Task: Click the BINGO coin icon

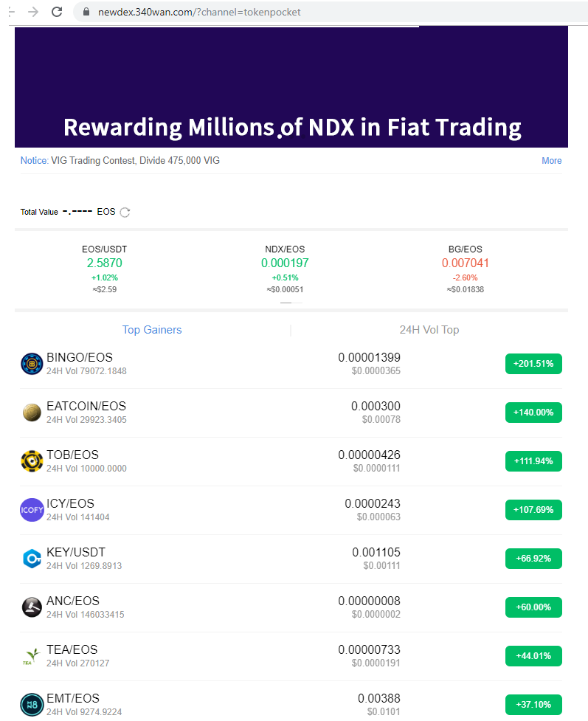Action: [32, 364]
